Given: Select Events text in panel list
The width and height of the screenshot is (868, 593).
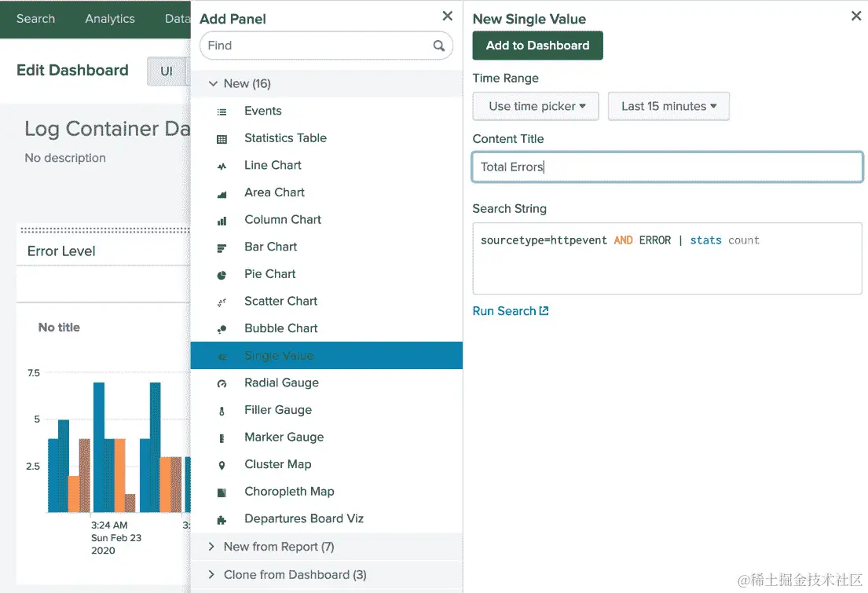Looking at the screenshot, I should point(263,111).
